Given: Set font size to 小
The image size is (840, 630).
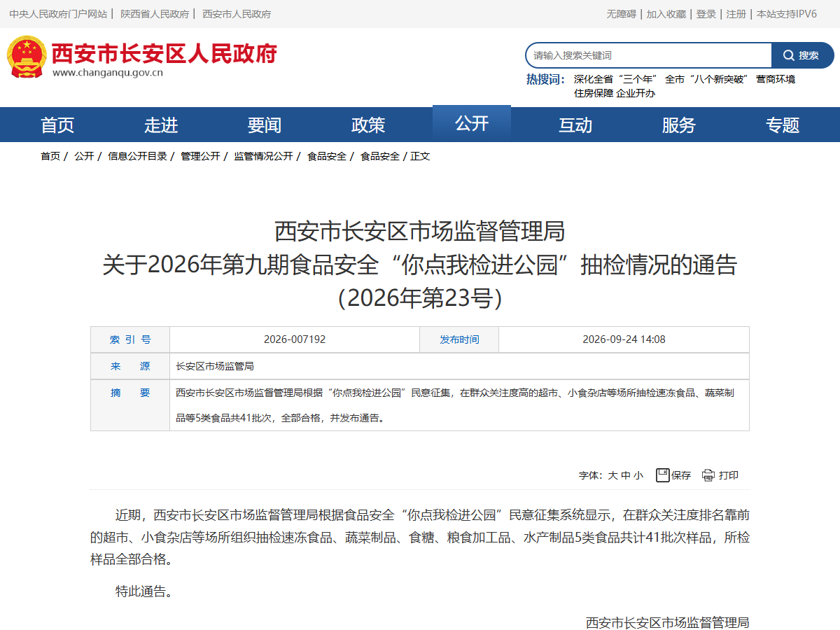Looking at the screenshot, I should (x=638, y=475).
